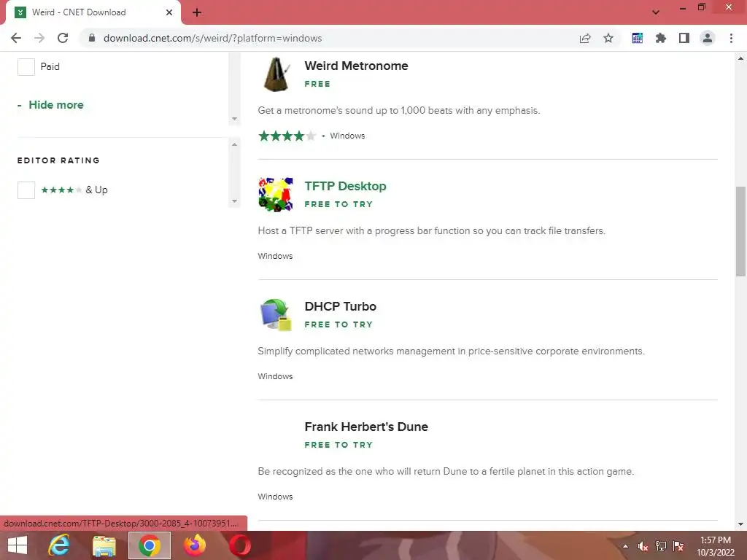This screenshot has width=747, height=560.
Task: Show hidden system tray icons
Action: [x=625, y=546]
